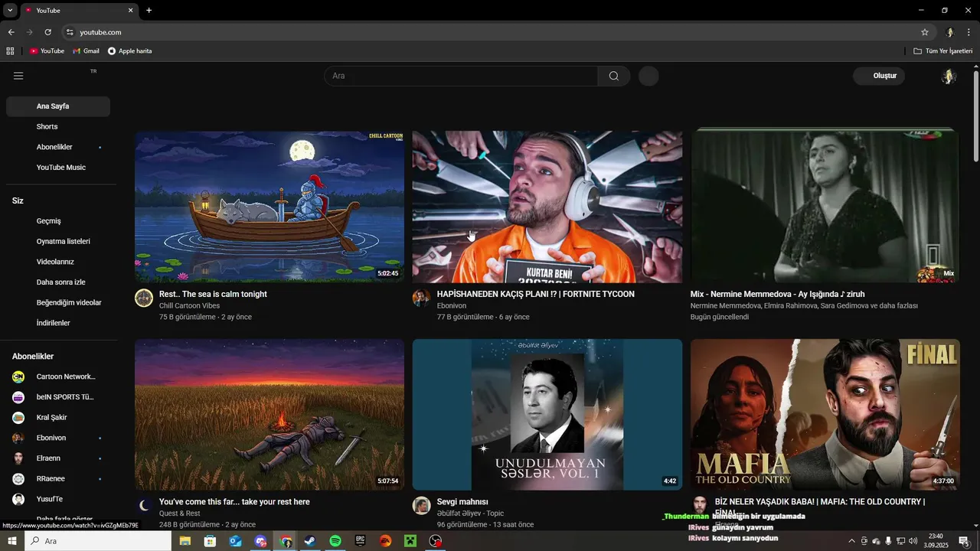Image resolution: width=980 pixels, height=551 pixels.
Task: Click title Mix - Nermine Memmedova - Ay Işığında
Action: (x=777, y=294)
